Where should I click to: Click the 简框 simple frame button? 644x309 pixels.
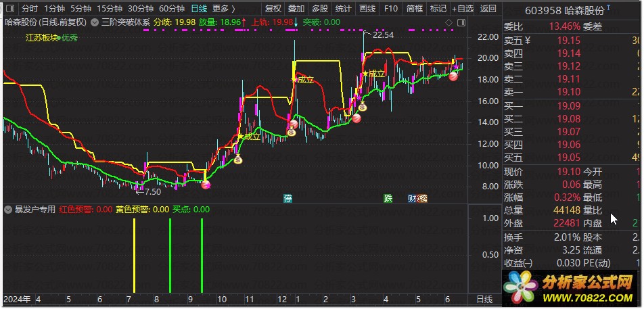415,8
